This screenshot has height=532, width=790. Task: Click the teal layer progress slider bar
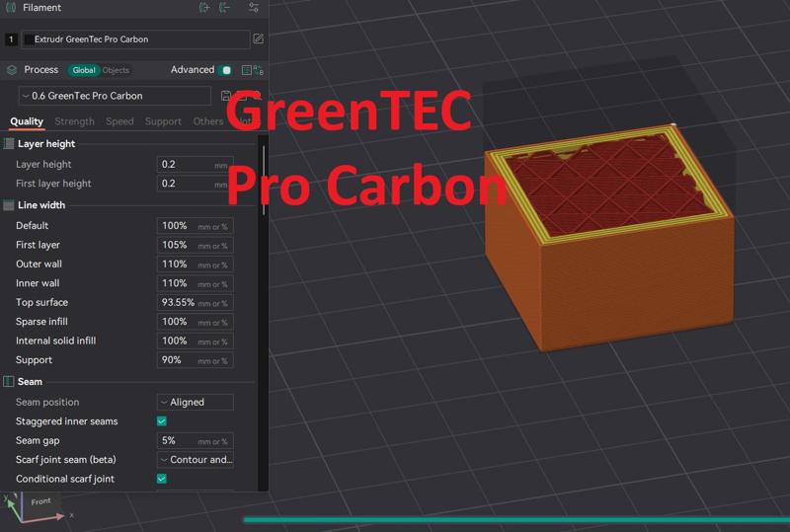(516, 519)
